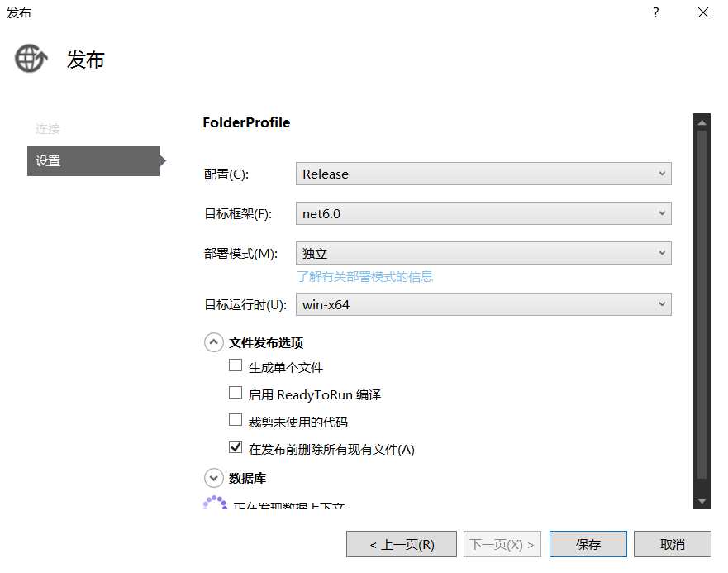This screenshot has height=573, width=728.
Task: Uncheck 在发布前删除所有现有文件 checkbox
Action: pos(236,448)
